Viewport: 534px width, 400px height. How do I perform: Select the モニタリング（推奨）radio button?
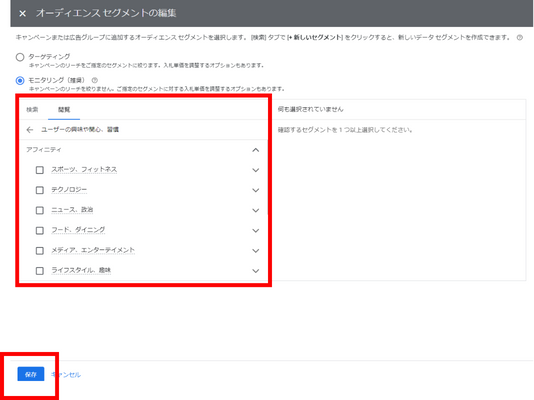(x=20, y=81)
